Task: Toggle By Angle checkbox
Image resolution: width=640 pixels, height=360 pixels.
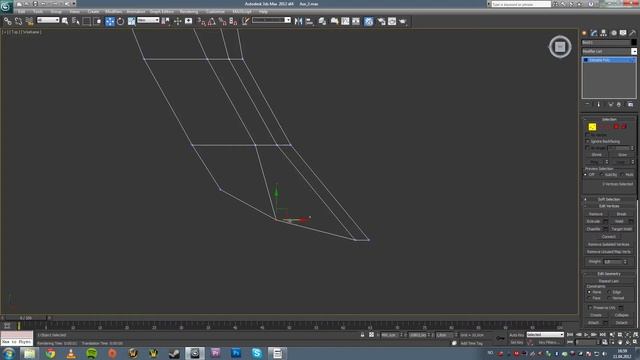Action: [x=588, y=148]
